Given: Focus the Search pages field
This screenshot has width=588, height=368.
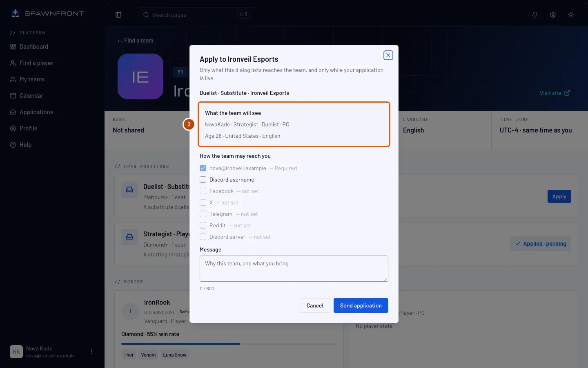Looking at the screenshot, I should click(196, 15).
